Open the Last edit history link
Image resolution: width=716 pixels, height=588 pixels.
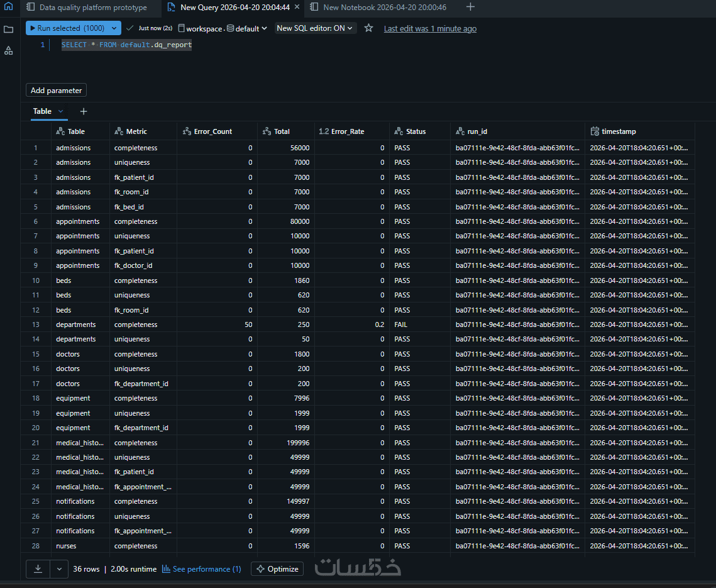(430, 29)
